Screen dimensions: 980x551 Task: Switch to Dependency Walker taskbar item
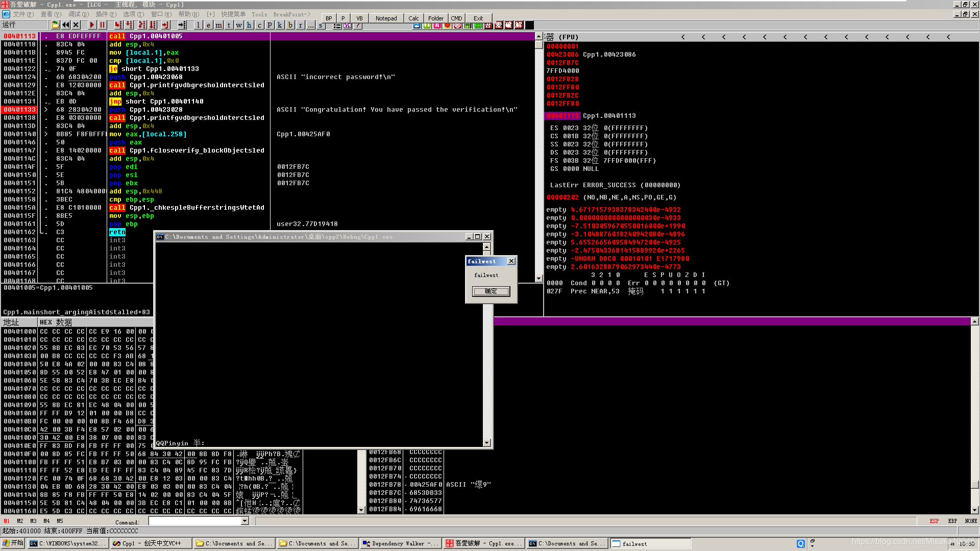pos(401,543)
